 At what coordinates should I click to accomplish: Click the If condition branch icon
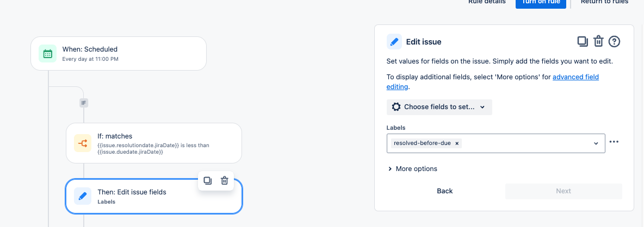click(83, 143)
